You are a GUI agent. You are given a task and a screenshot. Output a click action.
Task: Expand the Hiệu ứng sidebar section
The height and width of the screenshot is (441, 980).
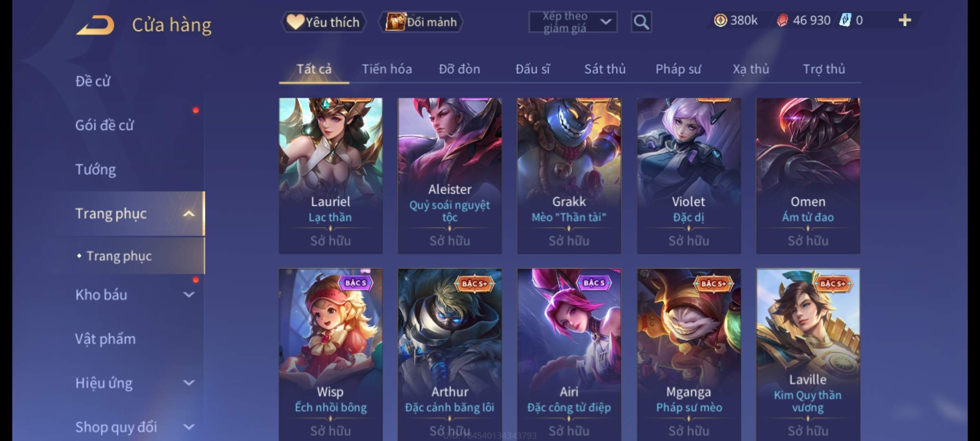coord(189,383)
